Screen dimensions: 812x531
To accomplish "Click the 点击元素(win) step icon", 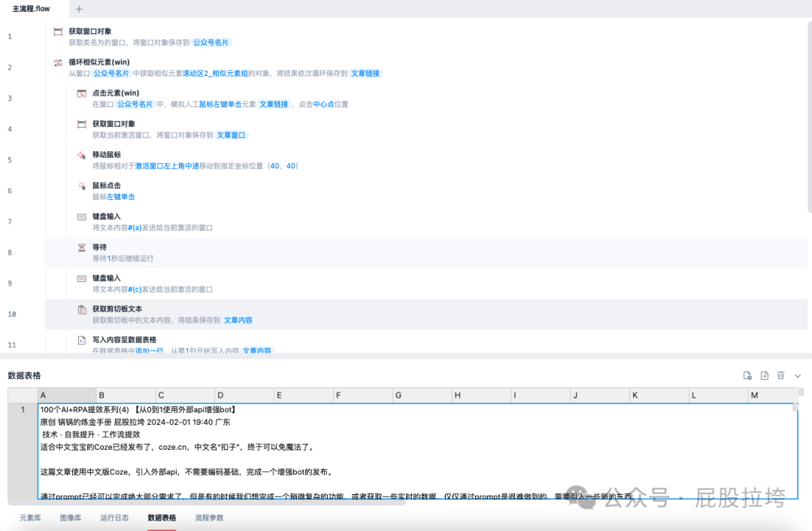I will pyautogui.click(x=82, y=94).
